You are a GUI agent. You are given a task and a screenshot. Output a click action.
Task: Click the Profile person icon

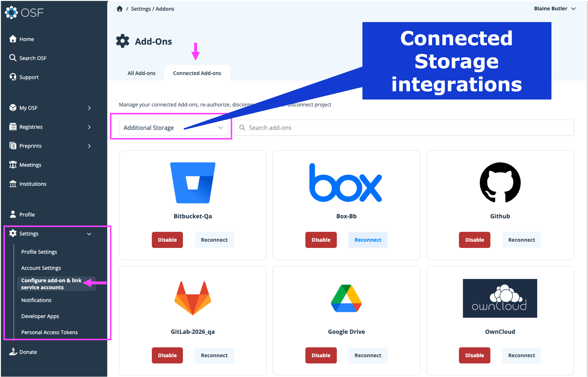pyautogui.click(x=13, y=214)
